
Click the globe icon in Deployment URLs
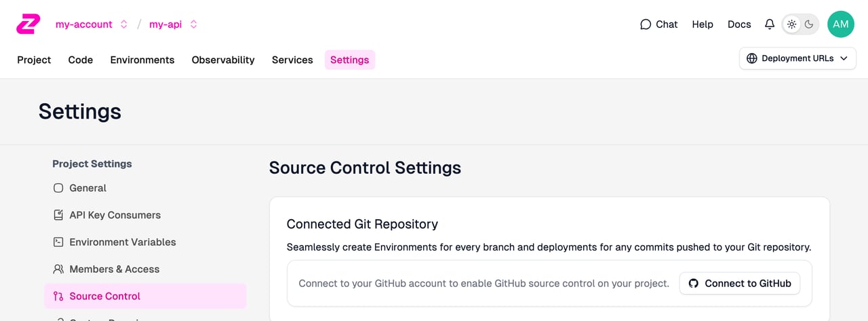click(x=752, y=58)
